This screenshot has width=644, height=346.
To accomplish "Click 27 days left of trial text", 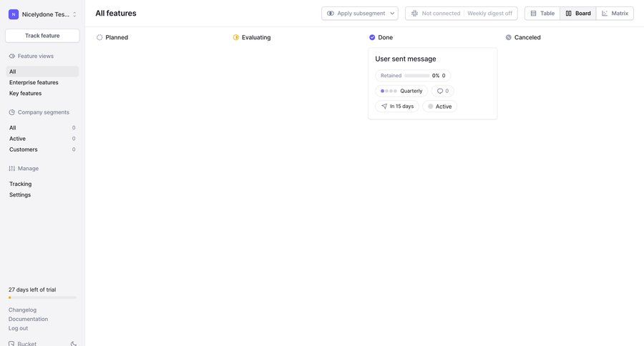I will (x=32, y=290).
